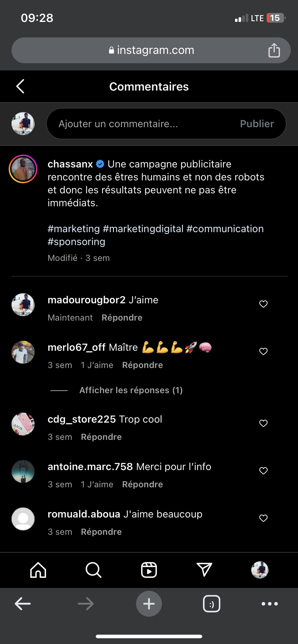Open browser tabs overview icon

[x=212, y=604]
